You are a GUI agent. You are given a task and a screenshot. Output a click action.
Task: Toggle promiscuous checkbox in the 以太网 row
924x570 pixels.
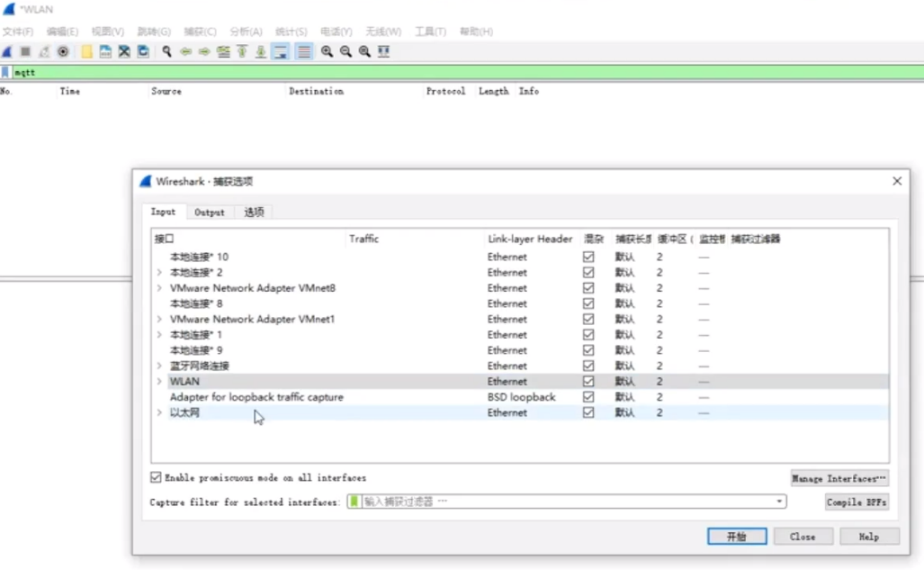pyautogui.click(x=588, y=413)
